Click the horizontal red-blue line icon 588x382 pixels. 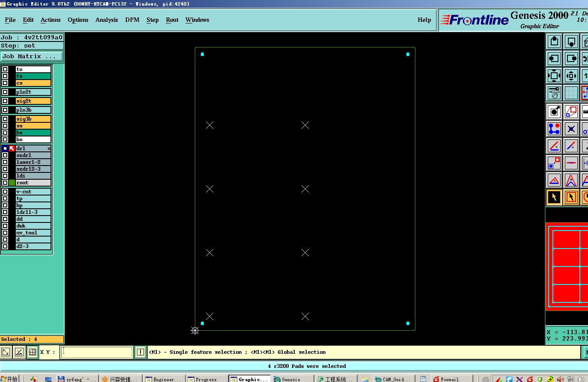click(x=571, y=163)
